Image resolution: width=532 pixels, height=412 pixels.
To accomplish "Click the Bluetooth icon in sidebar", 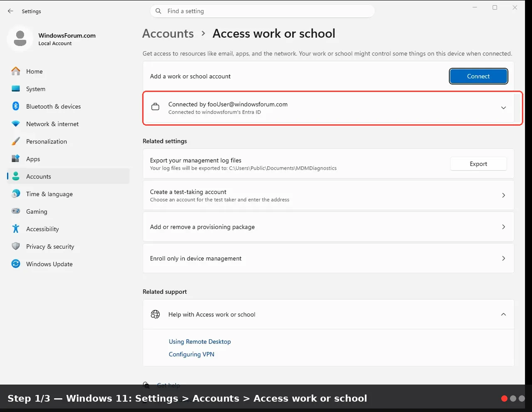I will pyautogui.click(x=16, y=106).
